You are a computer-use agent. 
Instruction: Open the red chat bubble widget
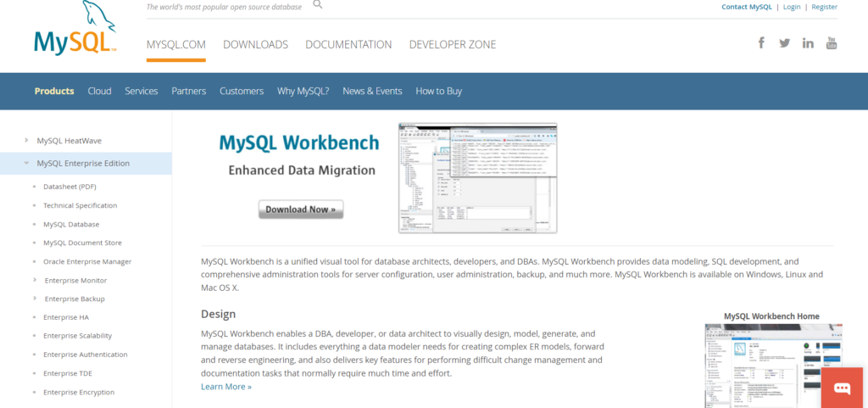click(842, 388)
